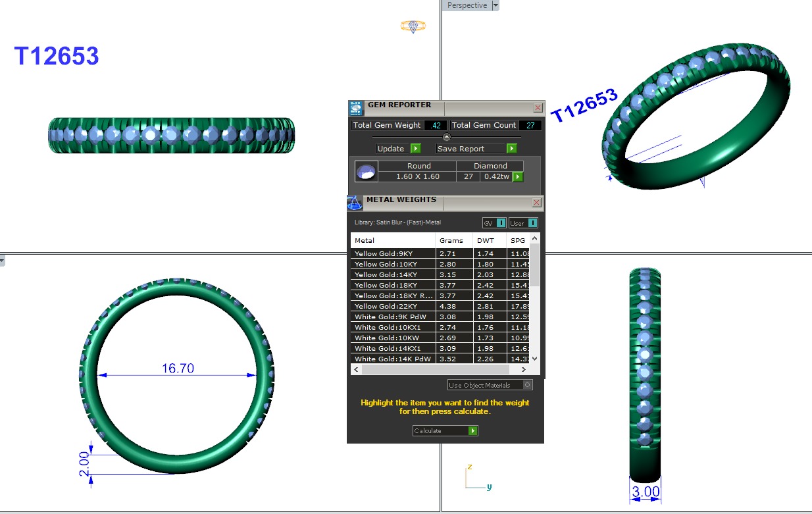The image size is (812, 514).
Task: Click the ring gem logo icon
Action: point(413,26)
